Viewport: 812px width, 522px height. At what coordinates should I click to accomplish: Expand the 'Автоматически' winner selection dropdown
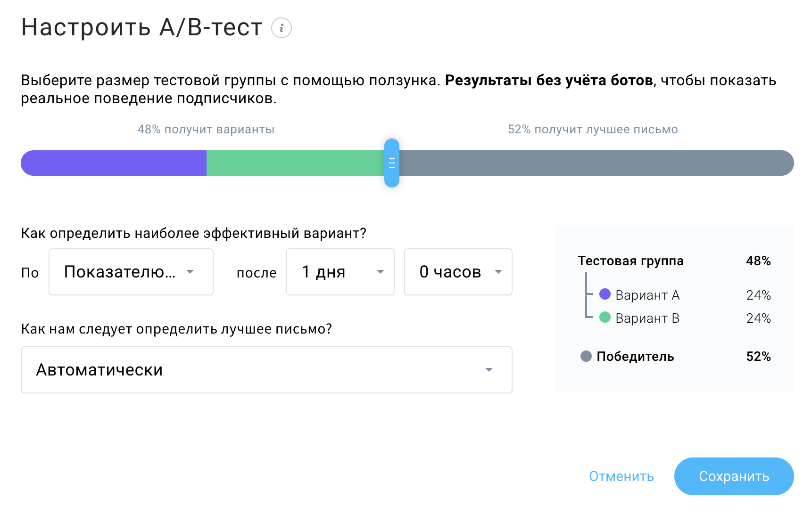266,370
